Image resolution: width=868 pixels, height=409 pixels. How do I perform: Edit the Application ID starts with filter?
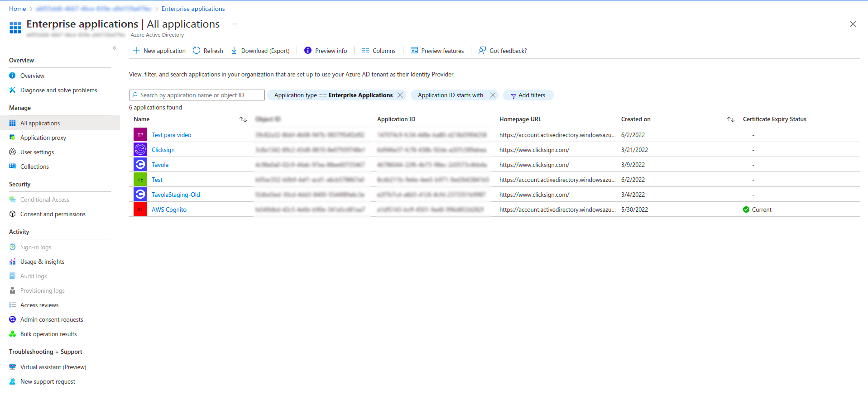point(451,95)
